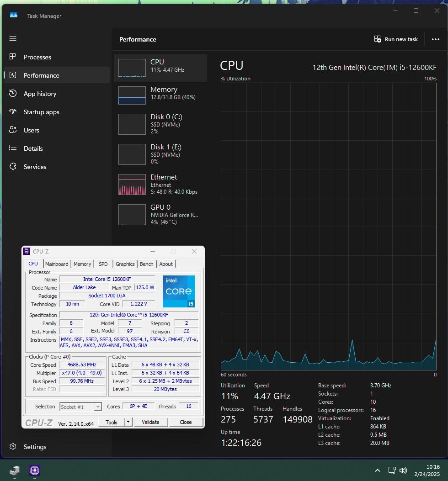Click the volume speaker icon in tray

click(403, 470)
